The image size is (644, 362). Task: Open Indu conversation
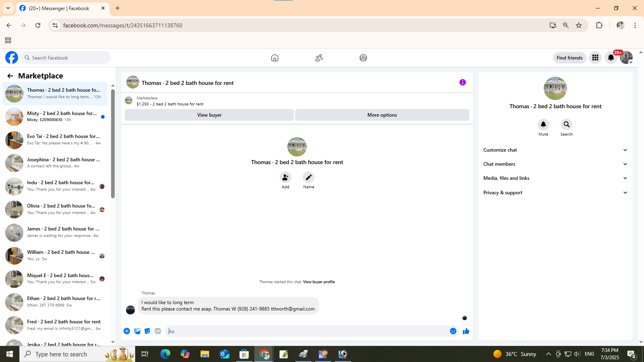tap(55, 186)
